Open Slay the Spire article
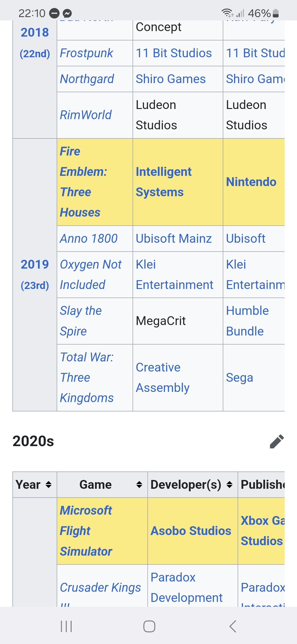Image resolution: width=297 pixels, height=644 pixels. (81, 321)
